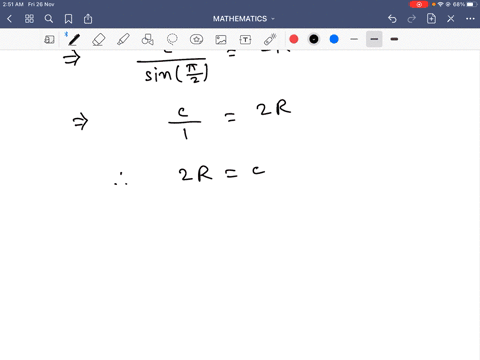Select the Laser pointer tool
Screen dimensions: 480x360
270,39
